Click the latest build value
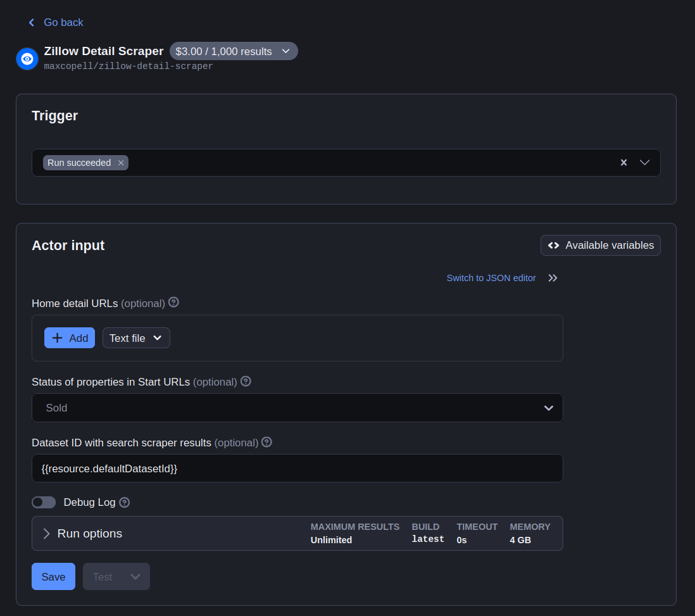 428,539
